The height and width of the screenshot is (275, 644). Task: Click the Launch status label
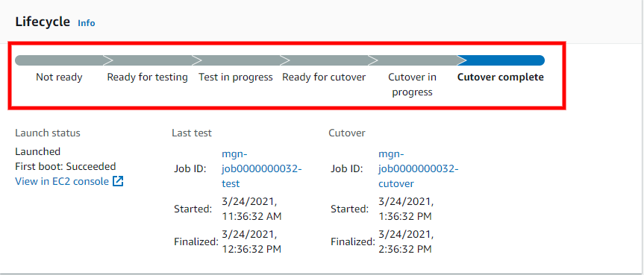(48, 133)
